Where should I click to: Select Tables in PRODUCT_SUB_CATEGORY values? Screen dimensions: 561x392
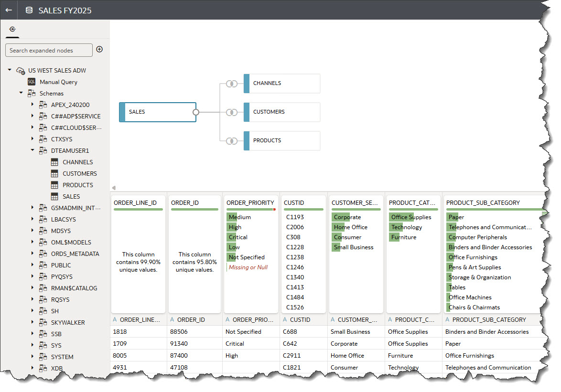(457, 287)
